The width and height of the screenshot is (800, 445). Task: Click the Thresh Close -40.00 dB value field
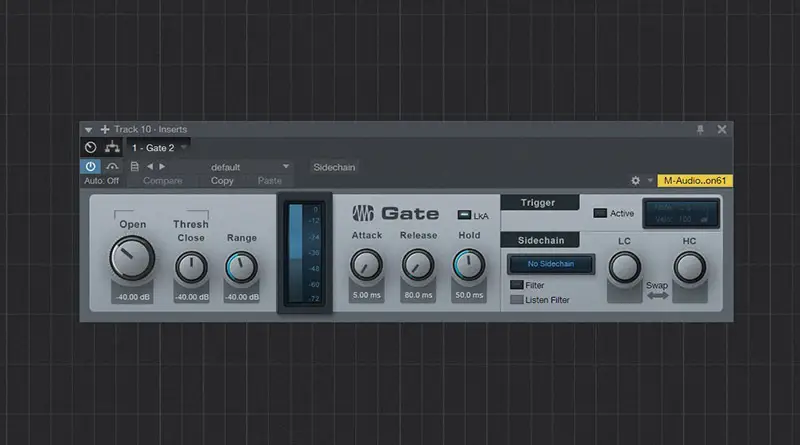(x=192, y=297)
